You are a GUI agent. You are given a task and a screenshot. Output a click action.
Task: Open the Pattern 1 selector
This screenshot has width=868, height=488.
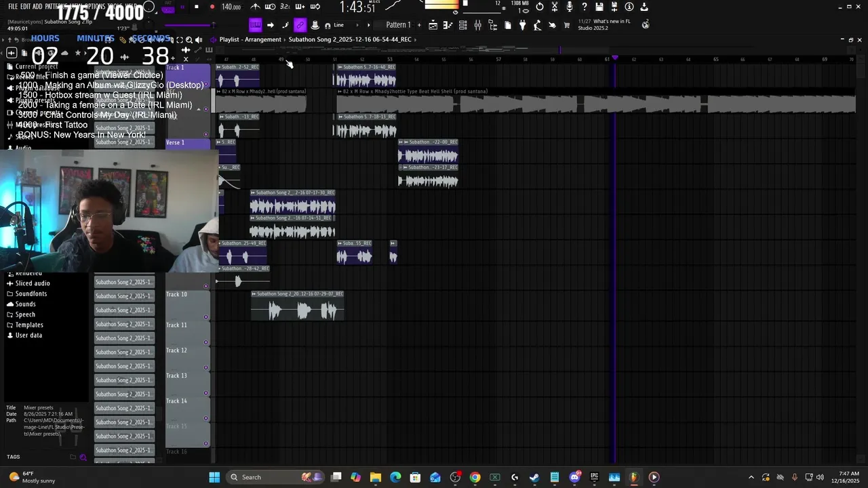[398, 25]
